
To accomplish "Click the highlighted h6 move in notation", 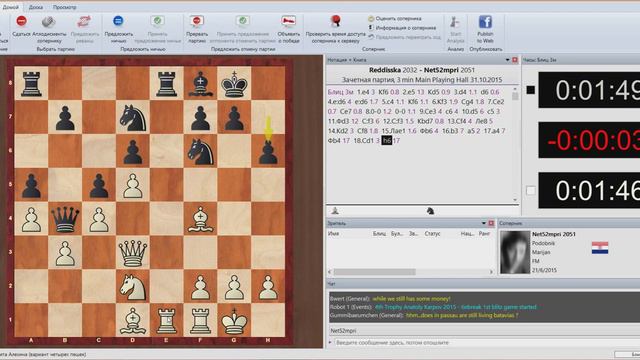I will coord(387,140).
